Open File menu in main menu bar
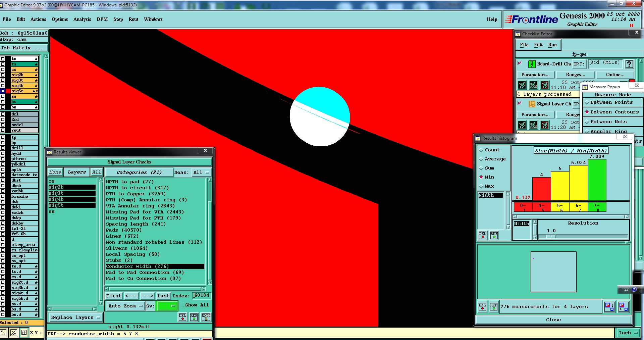 [7, 19]
